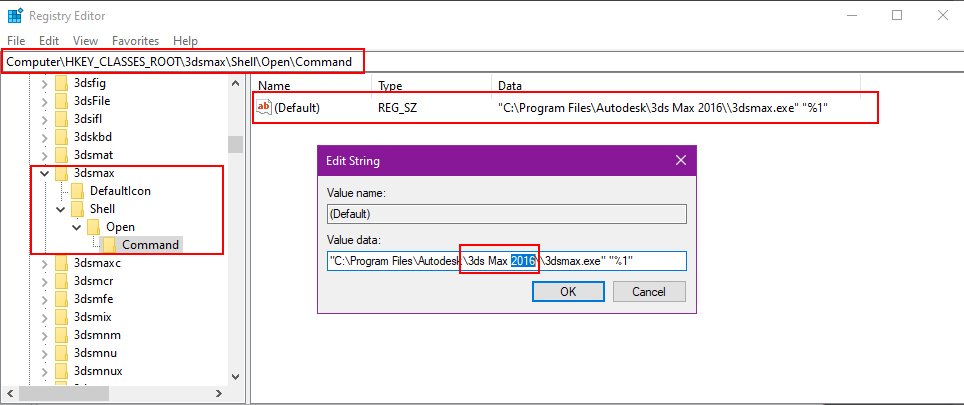Open the File menu
Image resolution: width=964 pixels, height=405 pixels.
tap(17, 41)
